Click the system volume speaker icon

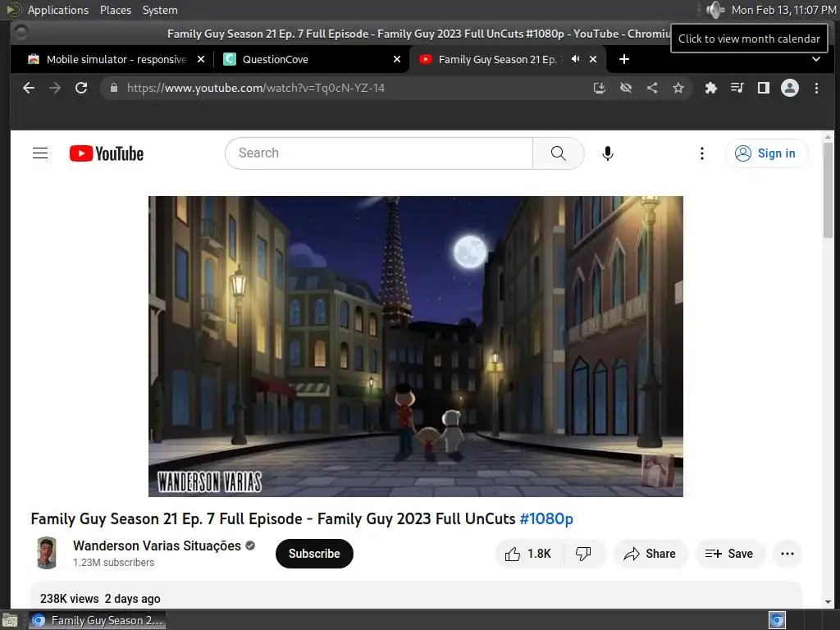click(714, 10)
